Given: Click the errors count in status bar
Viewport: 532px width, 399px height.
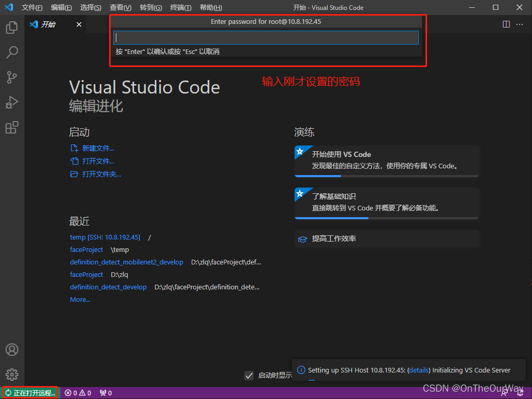Looking at the screenshot, I should click(x=71, y=393).
